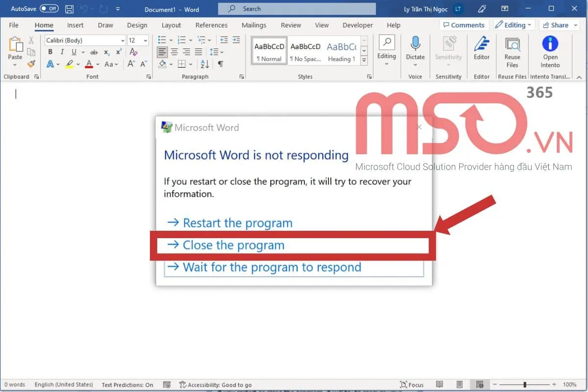The height and width of the screenshot is (392, 588).
Task: Click Close the program link
Action: 225,245
